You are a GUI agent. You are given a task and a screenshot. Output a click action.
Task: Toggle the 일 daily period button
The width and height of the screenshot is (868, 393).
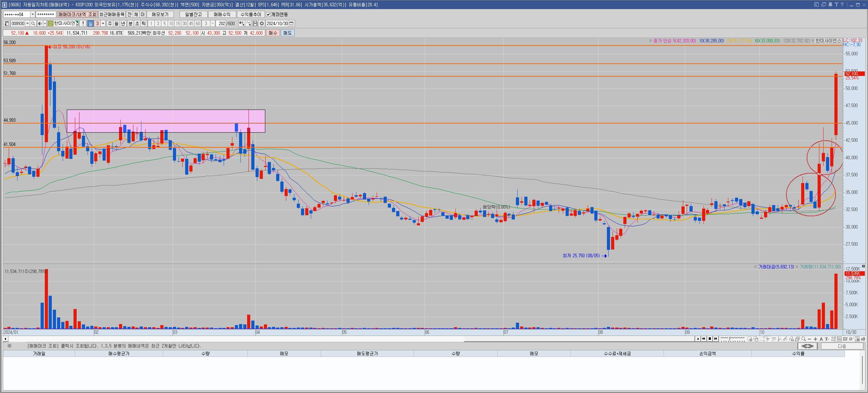pos(90,23)
